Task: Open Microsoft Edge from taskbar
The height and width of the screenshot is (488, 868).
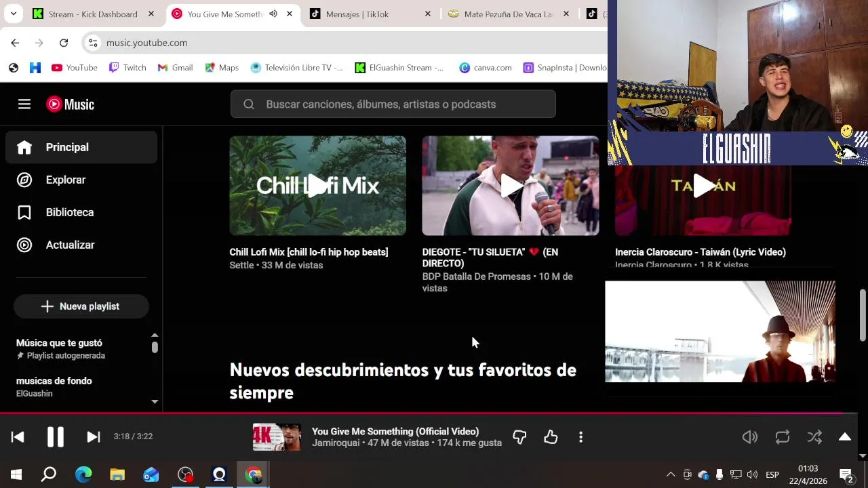Action: point(83,474)
